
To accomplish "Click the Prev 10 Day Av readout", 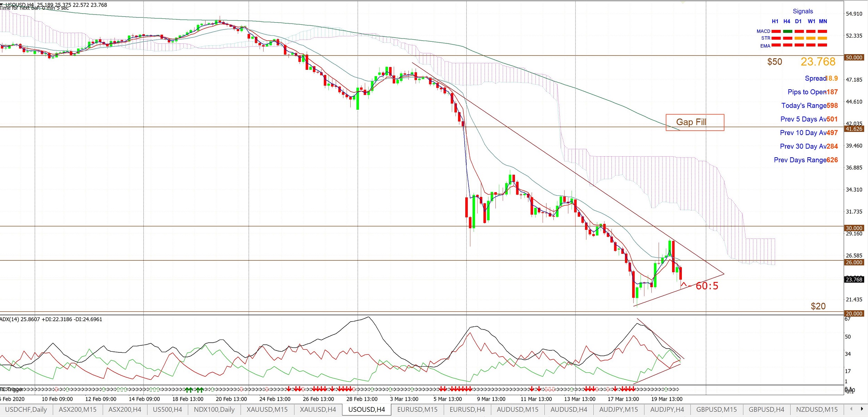I will pyautogui.click(x=809, y=133).
